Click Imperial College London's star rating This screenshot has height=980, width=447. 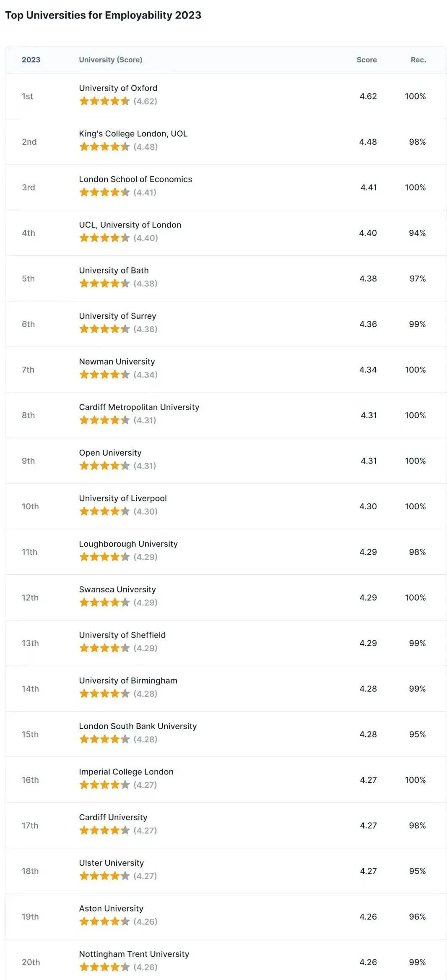coord(104,785)
